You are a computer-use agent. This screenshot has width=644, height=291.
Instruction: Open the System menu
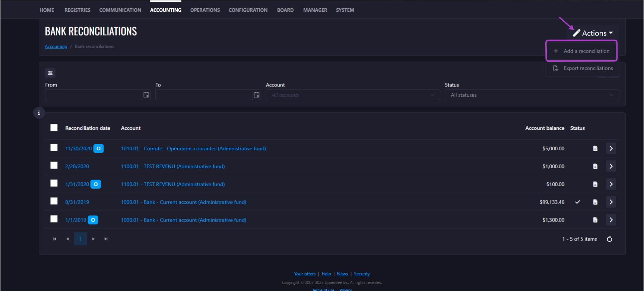click(345, 10)
